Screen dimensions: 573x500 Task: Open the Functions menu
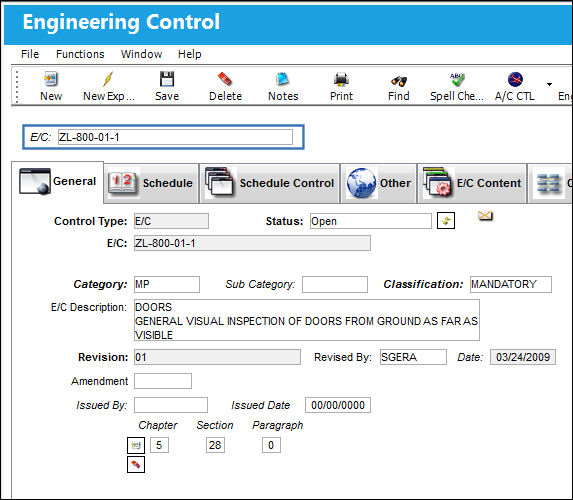(80, 54)
